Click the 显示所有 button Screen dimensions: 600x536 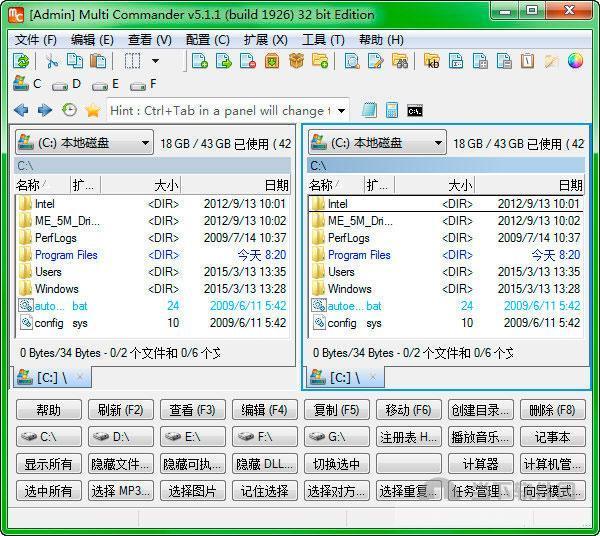point(49,464)
